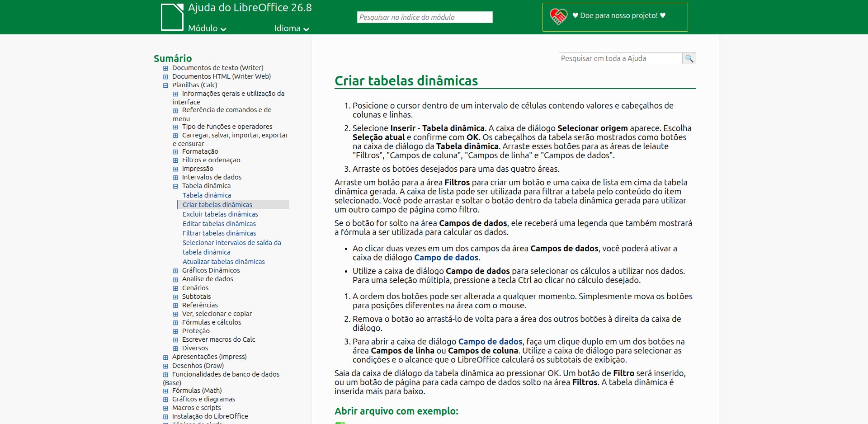Click the 'Criar tabelas dinâmicas' heading
Viewport: 868px width, 424px height.
tap(406, 80)
